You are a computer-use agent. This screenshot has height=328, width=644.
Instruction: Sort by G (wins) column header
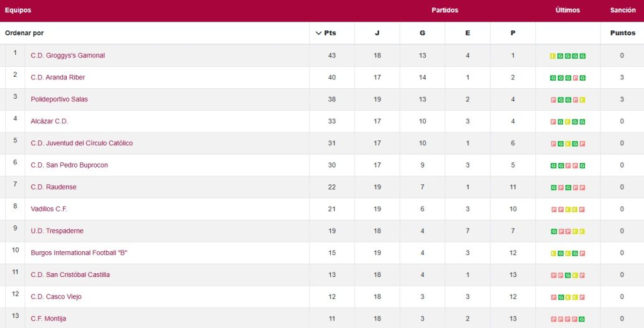pyautogui.click(x=422, y=33)
